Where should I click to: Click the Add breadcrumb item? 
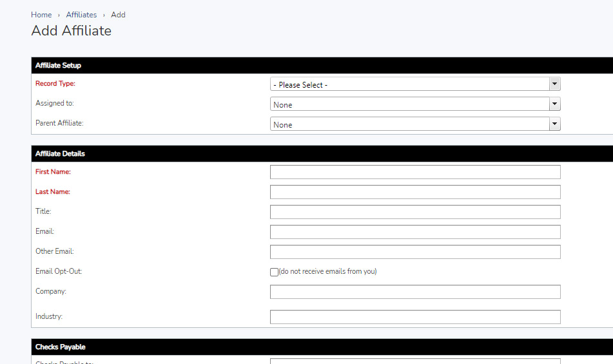pyautogui.click(x=118, y=15)
